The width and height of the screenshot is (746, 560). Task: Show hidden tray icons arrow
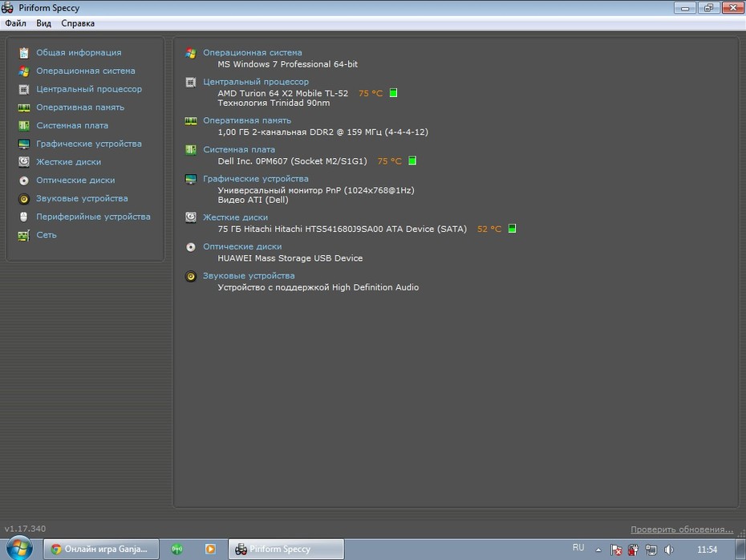[x=598, y=550]
